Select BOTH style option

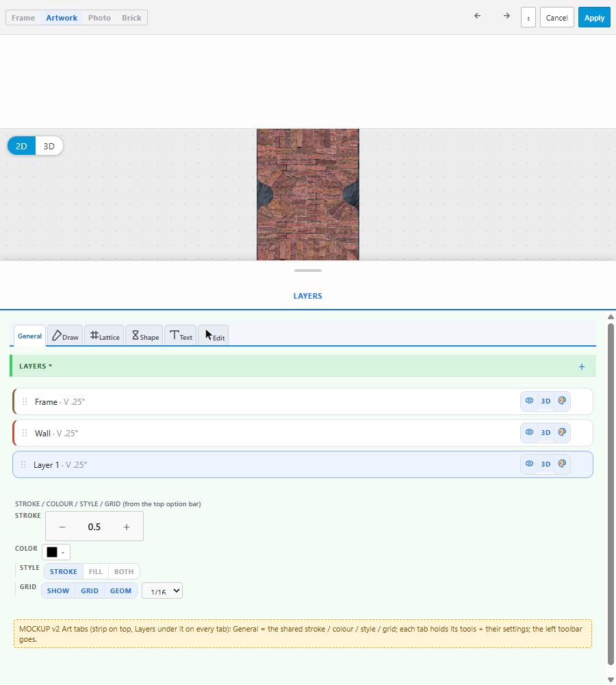click(124, 571)
